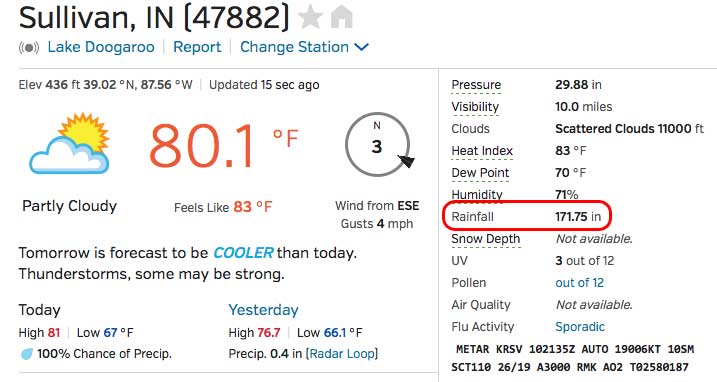717x382 pixels.
Task: Open the Radar Loop link
Action: click(342, 354)
